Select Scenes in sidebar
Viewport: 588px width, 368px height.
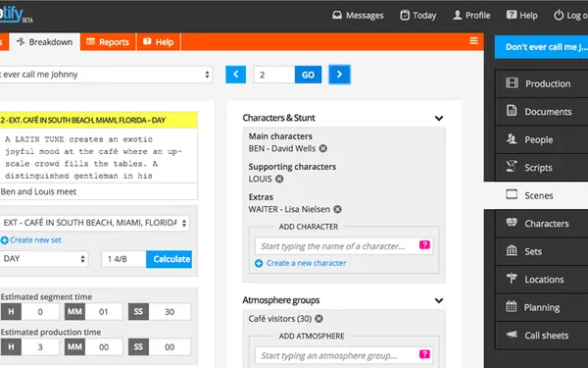[536, 195]
